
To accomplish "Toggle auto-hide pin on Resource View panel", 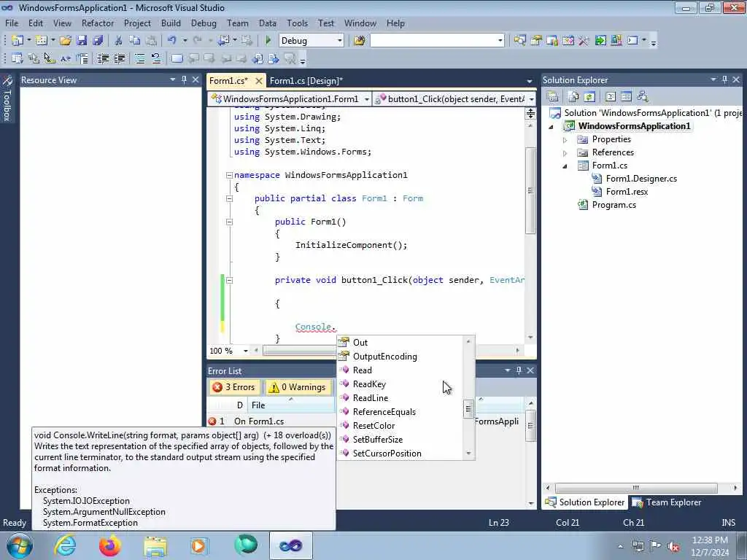I will point(184,79).
